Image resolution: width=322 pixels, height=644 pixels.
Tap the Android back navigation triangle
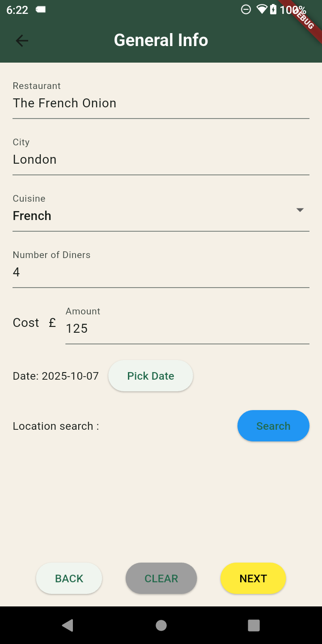[x=68, y=625]
